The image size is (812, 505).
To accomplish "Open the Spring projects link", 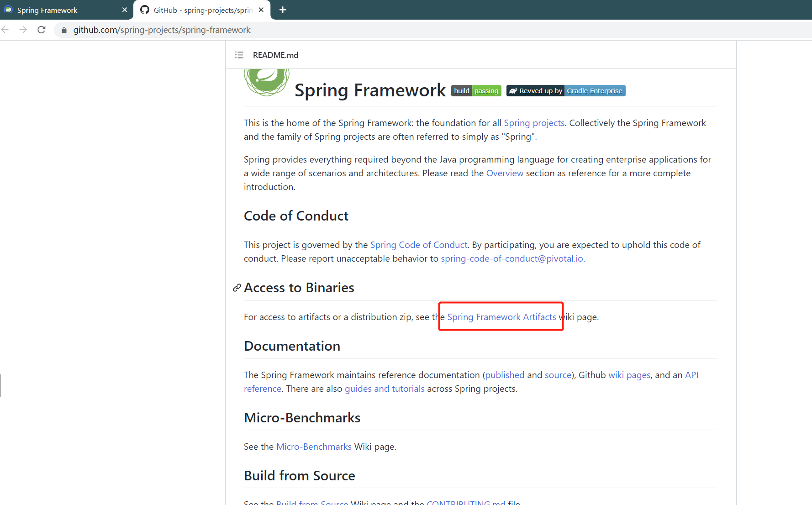I will [x=534, y=123].
